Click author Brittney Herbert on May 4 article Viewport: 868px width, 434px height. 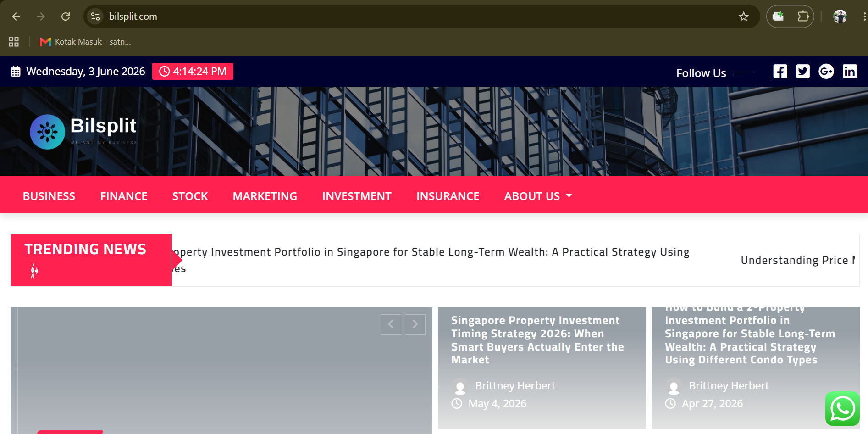pyautogui.click(x=515, y=386)
